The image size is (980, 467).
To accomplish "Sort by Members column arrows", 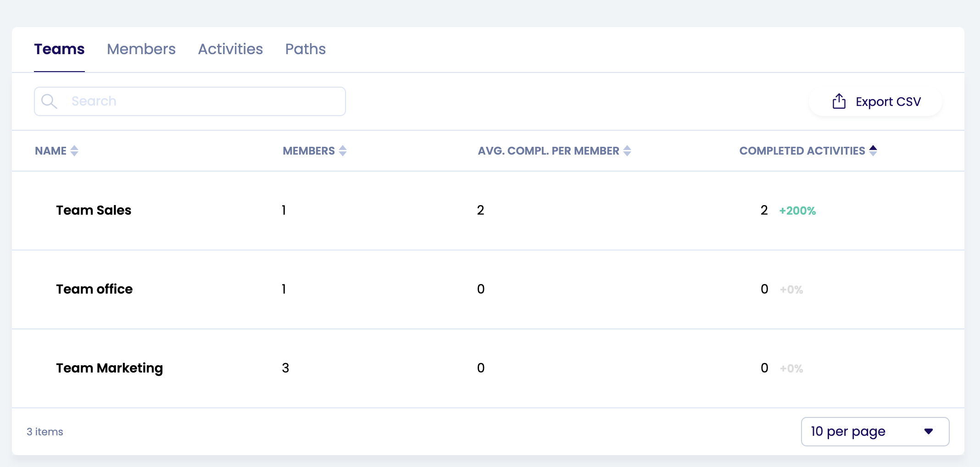I will [x=343, y=151].
